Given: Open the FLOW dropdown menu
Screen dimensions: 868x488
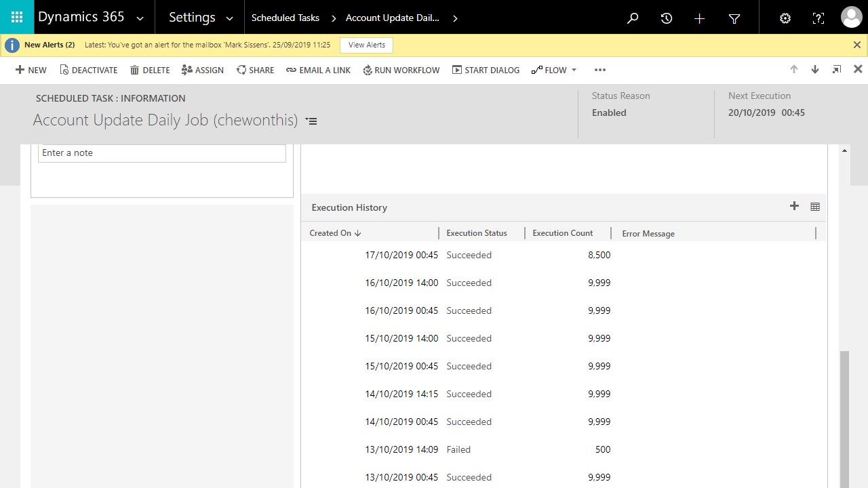Looking at the screenshot, I should [x=554, y=70].
